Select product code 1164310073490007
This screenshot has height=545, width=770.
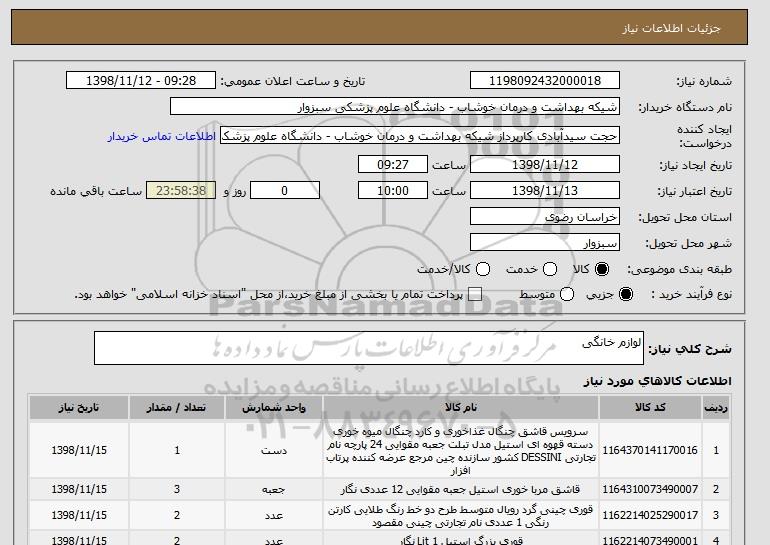pos(650,489)
